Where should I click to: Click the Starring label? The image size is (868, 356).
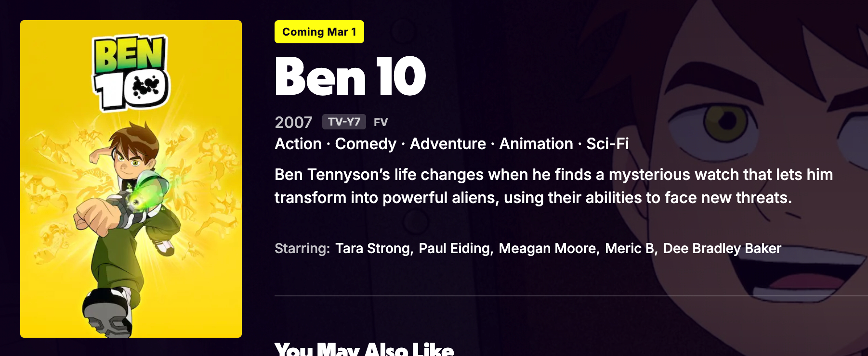pos(302,248)
